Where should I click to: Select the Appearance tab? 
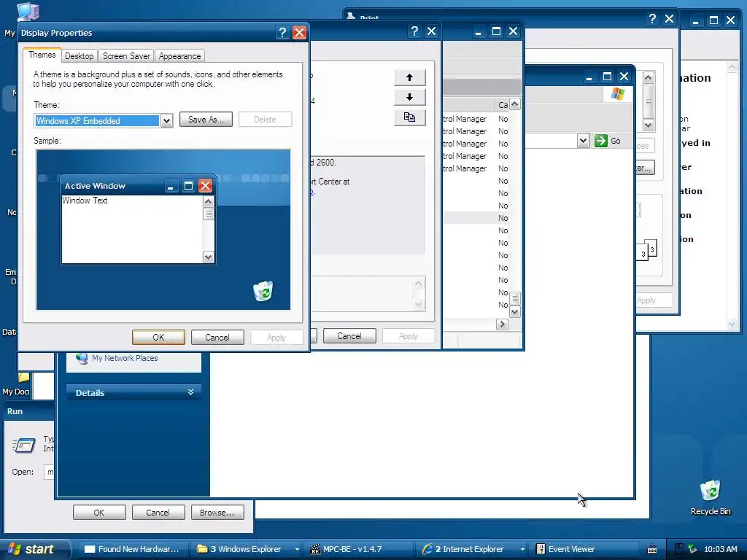point(179,55)
